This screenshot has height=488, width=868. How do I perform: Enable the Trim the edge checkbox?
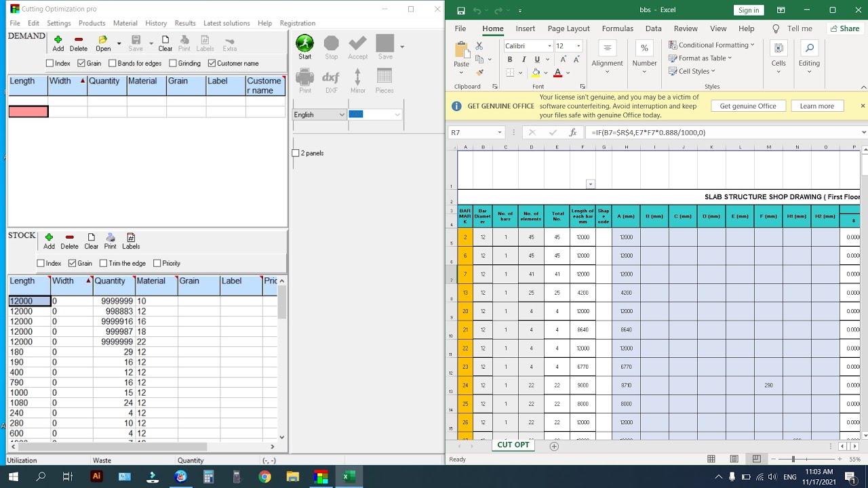[x=103, y=263]
